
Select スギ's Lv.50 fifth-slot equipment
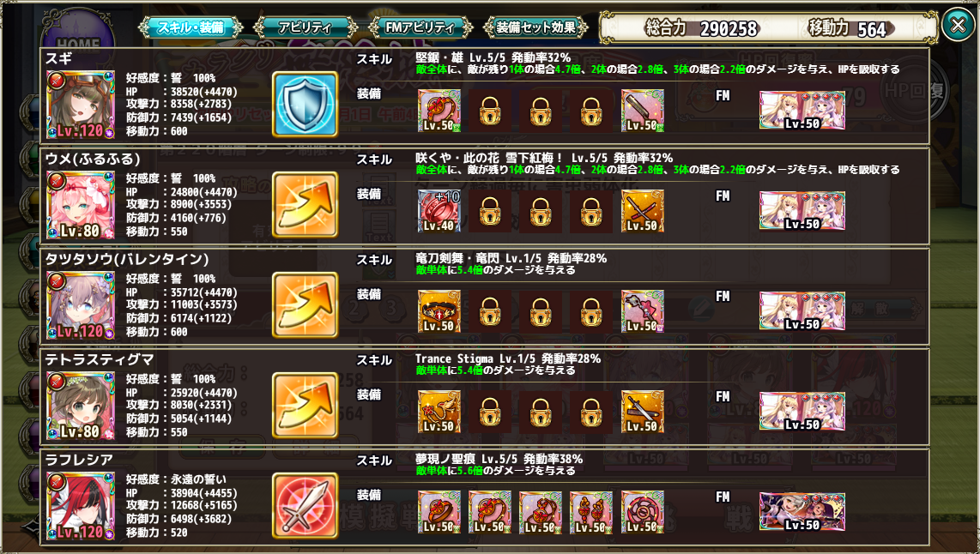[x=643, y=111]
